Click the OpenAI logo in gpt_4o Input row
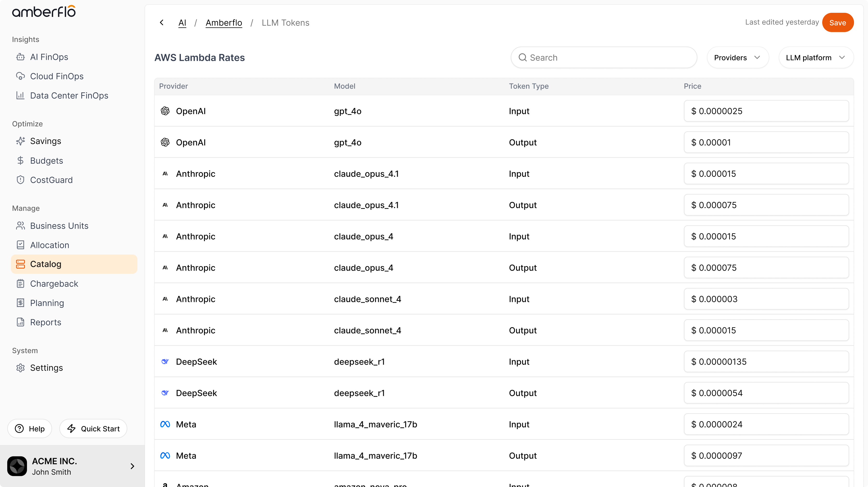 tap(165, 111)
